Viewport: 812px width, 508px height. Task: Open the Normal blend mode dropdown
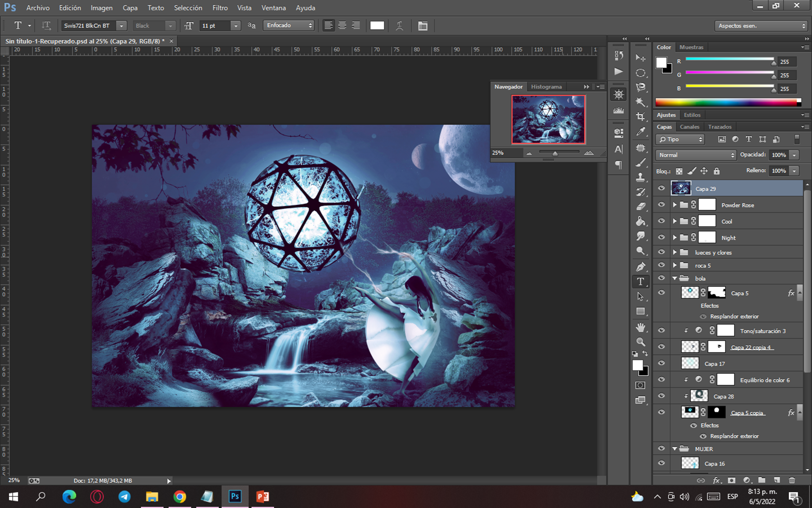(696, 155)
